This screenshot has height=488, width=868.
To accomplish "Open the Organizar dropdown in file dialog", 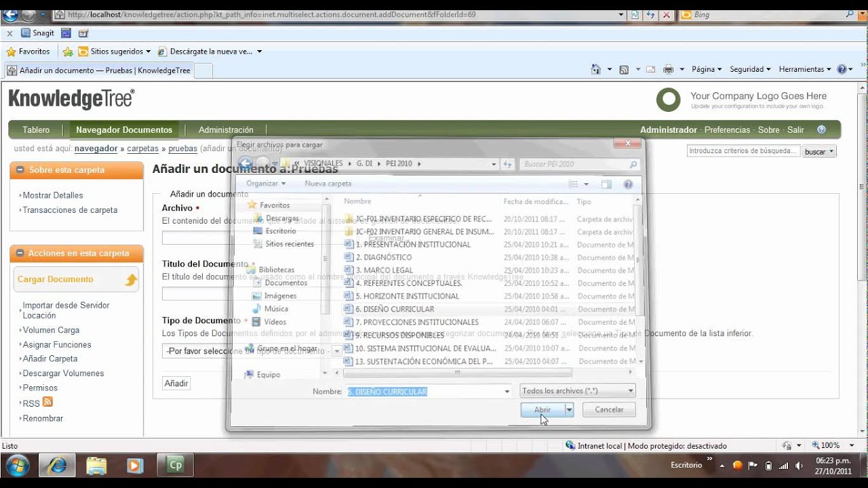I will [266, 184].
